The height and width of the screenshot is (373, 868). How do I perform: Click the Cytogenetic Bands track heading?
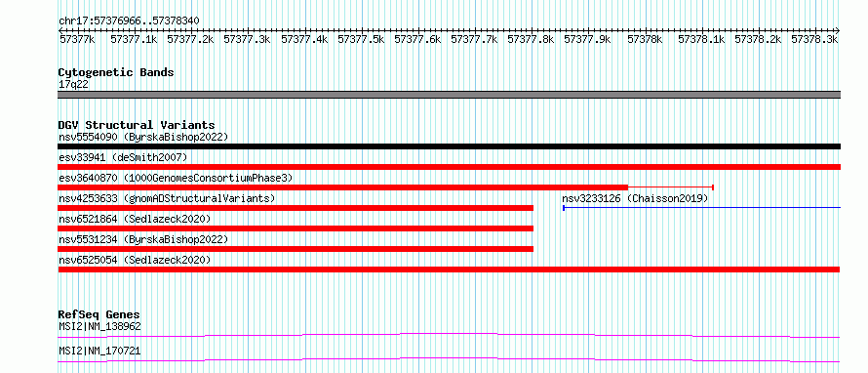116,72
